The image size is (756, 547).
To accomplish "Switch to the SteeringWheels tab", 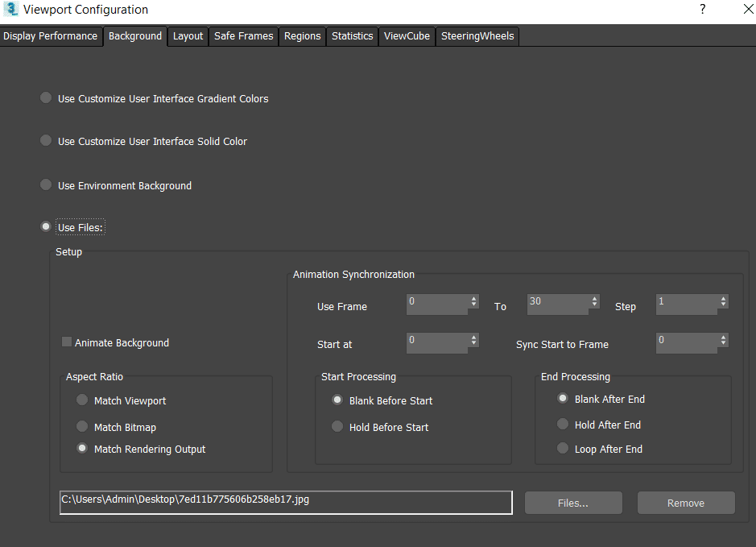I will click(477, 36).
